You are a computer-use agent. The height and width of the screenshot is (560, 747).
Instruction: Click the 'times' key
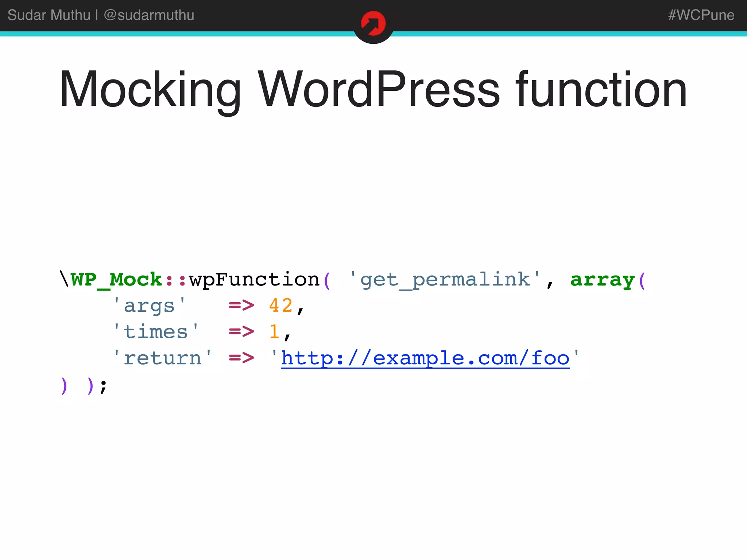tap(156, 332)
